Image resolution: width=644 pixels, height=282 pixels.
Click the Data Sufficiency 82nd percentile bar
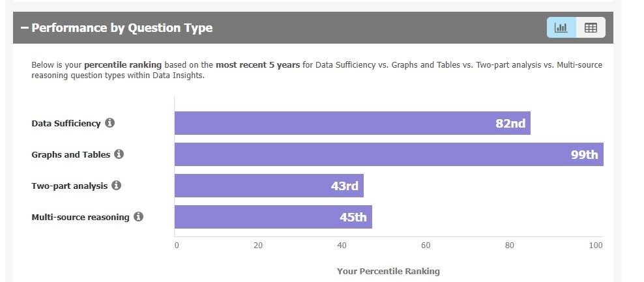click(352, 123)
